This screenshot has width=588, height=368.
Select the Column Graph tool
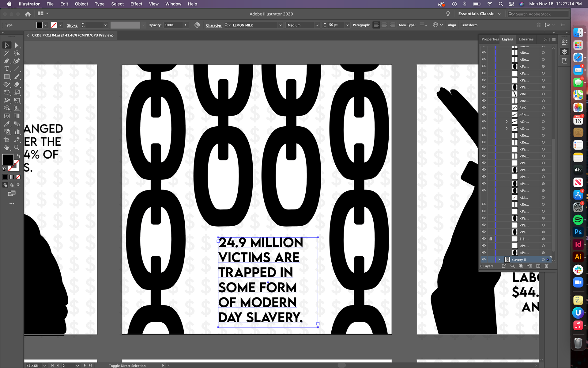17,132
